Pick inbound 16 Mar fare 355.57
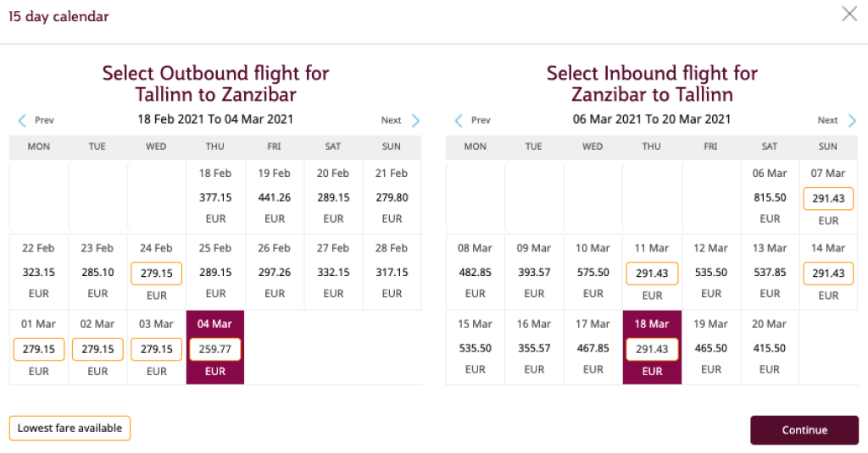The width and height of the screenshot is (868, 453). [x=534, y=348]
